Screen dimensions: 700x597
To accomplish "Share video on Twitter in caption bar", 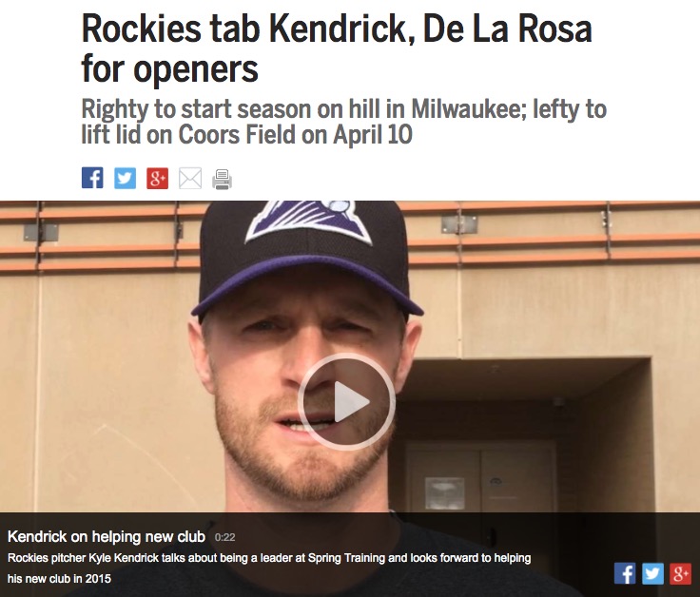I will (652, 573).
